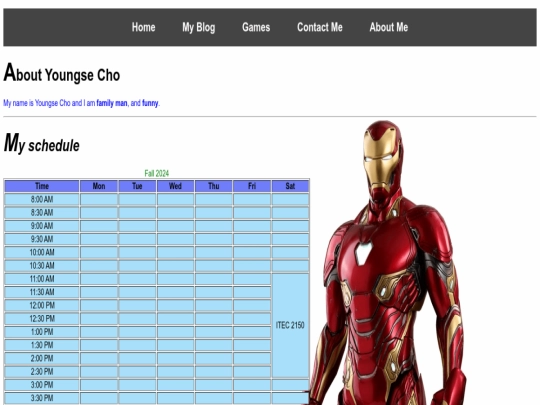Open the Home navigation link
Viewport: 540px width, 405px height.
point(143,27)
